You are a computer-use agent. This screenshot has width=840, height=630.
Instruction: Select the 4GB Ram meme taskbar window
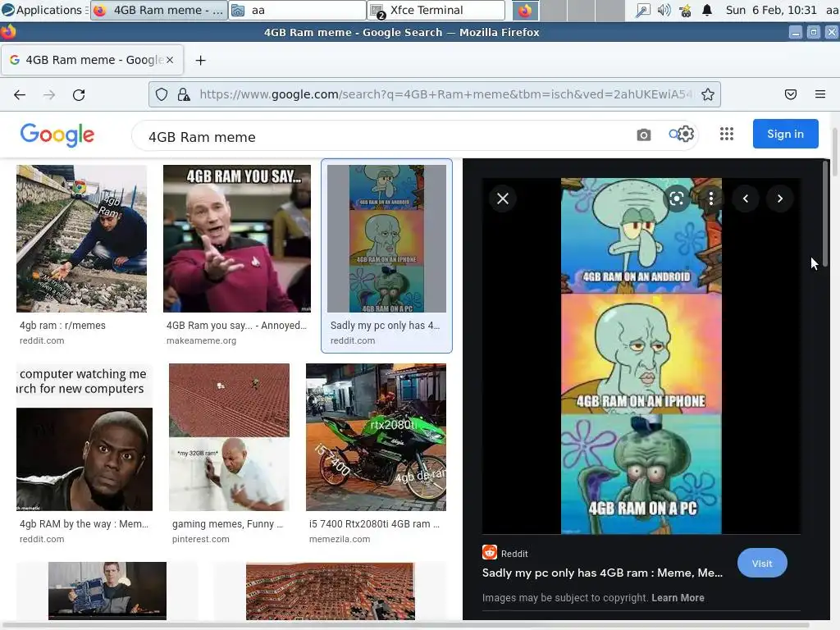click(x=159, y=10)
